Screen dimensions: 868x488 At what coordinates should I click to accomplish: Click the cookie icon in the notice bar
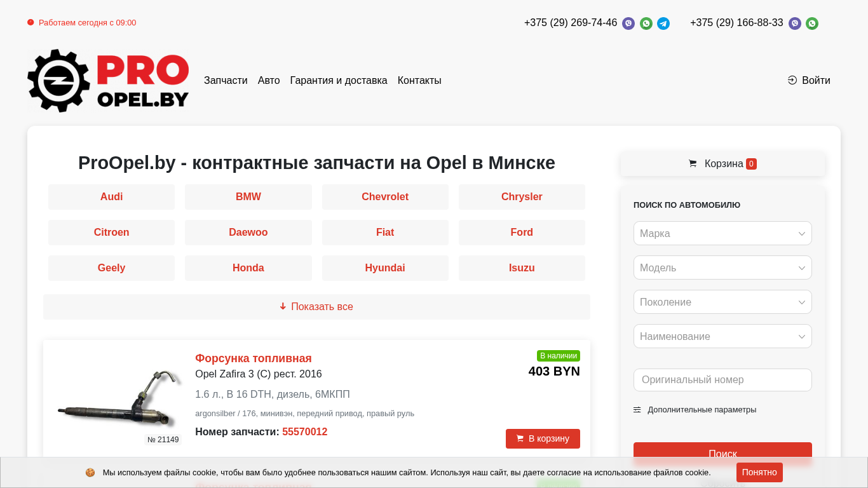tap(90, 473)
